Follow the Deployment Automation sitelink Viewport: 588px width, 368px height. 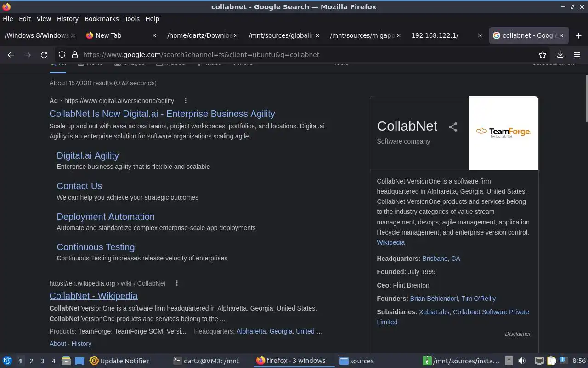(106, 217)
